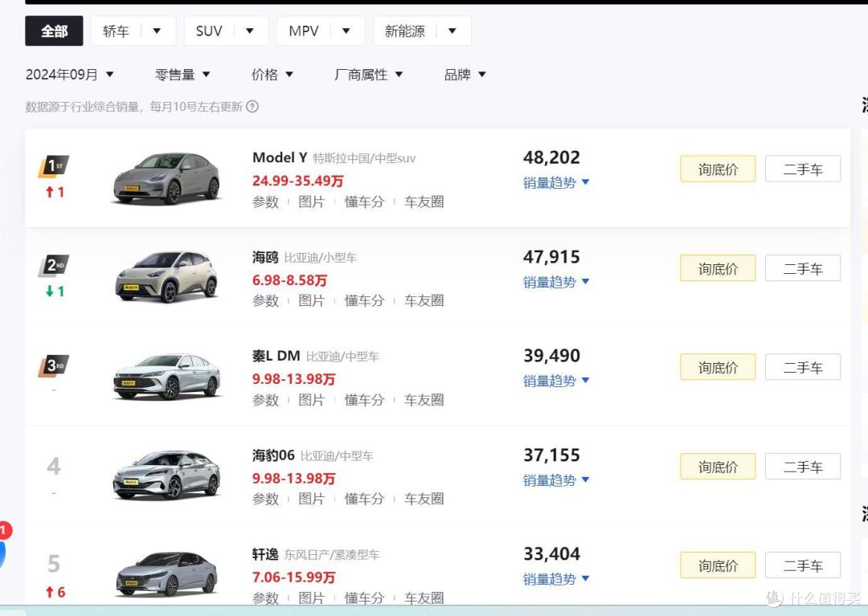The width and height of the screenshot is (868, 616).
Task: Switch to the SUV tab
Action: click(209, 31)
